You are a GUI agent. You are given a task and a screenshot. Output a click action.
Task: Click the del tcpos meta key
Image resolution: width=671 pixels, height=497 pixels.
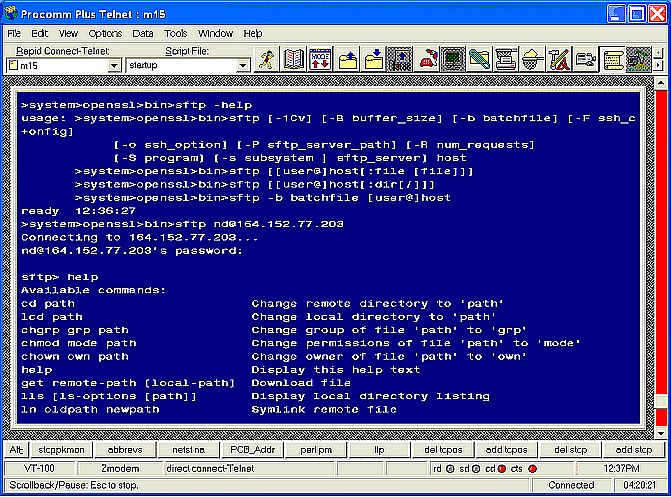pyautogui.click(x=443, y=450)
